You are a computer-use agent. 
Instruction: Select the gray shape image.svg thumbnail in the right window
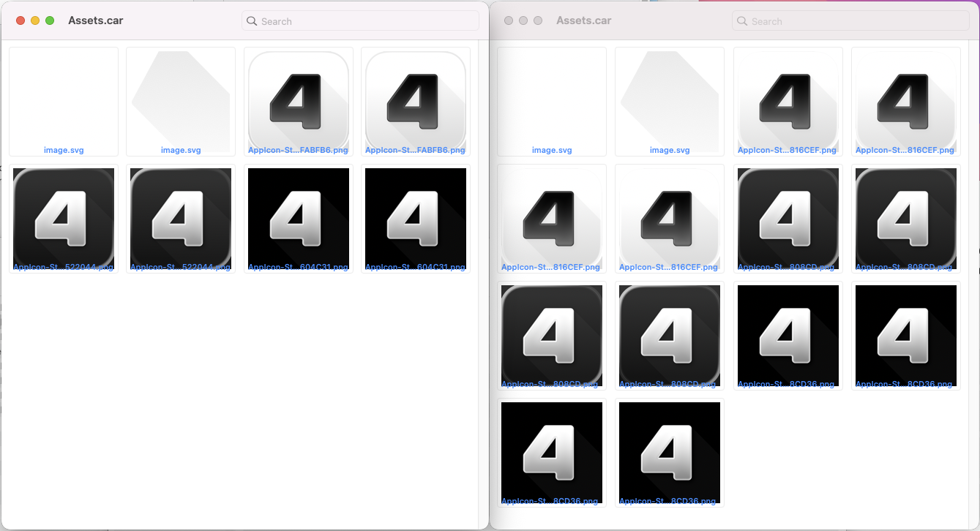pos(670,101)
